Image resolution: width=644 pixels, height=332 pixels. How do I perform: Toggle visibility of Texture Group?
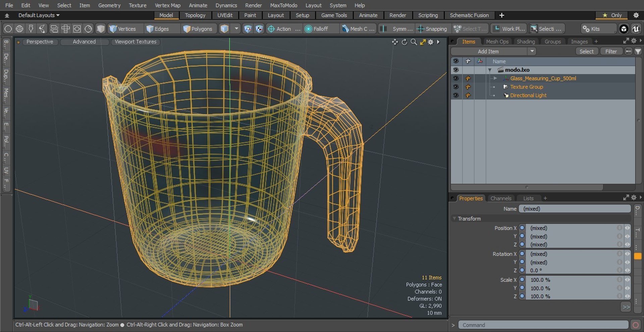(x=455, y=87)
